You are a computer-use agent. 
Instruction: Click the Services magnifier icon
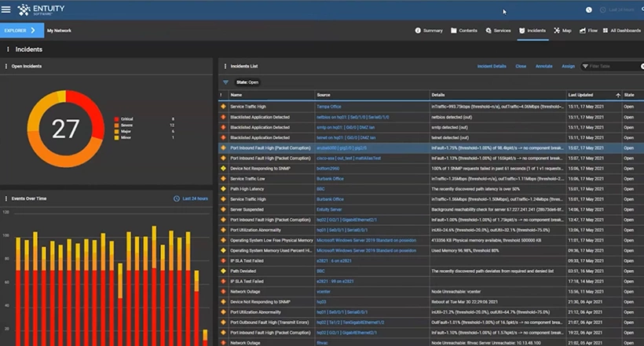488,31
